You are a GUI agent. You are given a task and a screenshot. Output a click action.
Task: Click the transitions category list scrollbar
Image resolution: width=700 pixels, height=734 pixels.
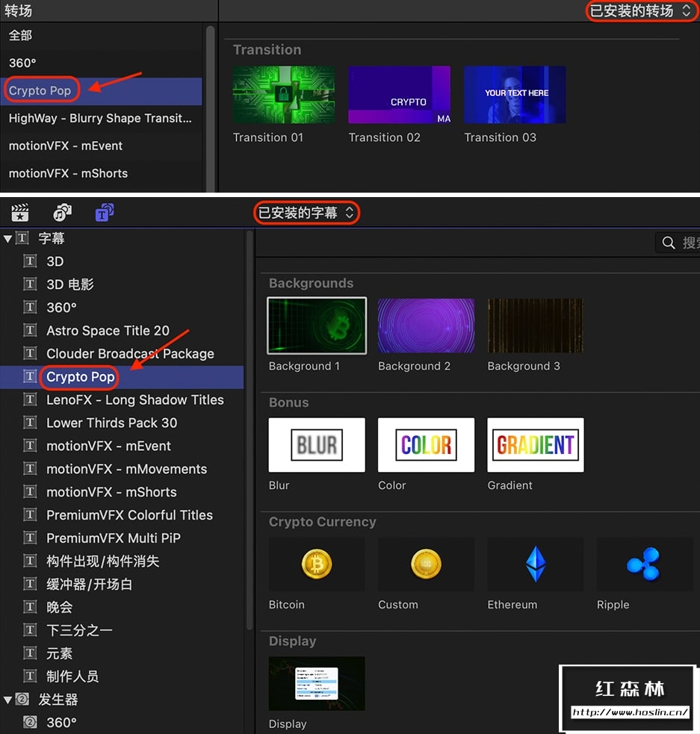pyautogui.click(x=210, y=107)
